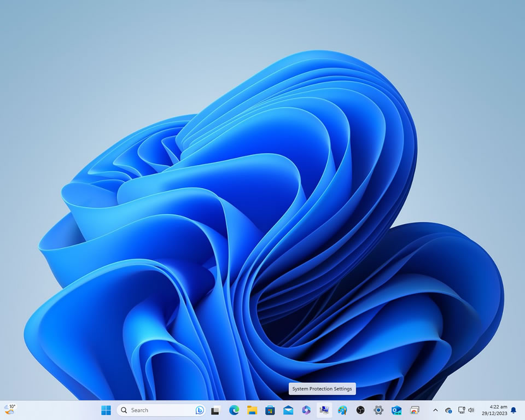525x420 pixels.
Task: Launch Microsoft 365 Copilot app icon
Action: [x=306, y=410]
